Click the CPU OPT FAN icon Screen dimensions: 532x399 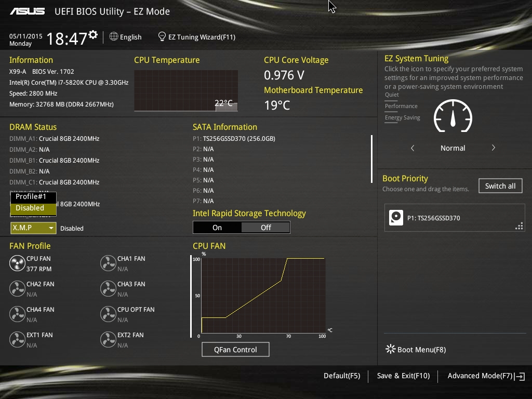108,314
